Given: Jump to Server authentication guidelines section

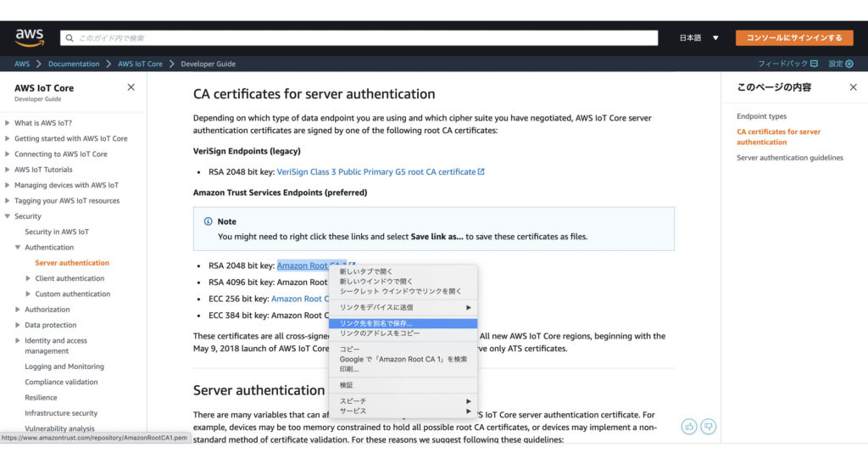Looking at the screenshot, I should pyautogui.click(x=789, y=158).
